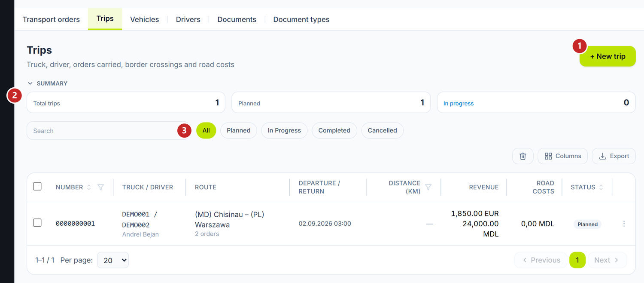The height and width of the screenshot is (283, 644).
Task: Collapse the Summary section chevron
Action: pos(30,83)
